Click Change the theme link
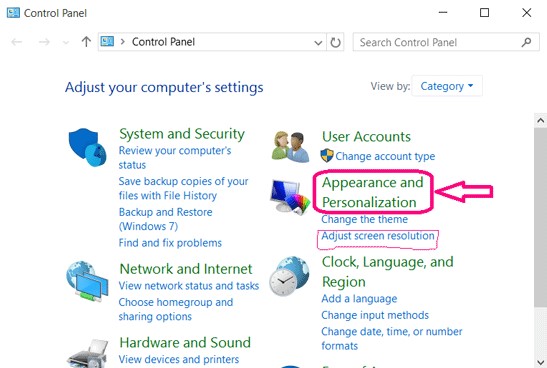The height and width of the screenshot is (368, 547). (x=365, y=219)
